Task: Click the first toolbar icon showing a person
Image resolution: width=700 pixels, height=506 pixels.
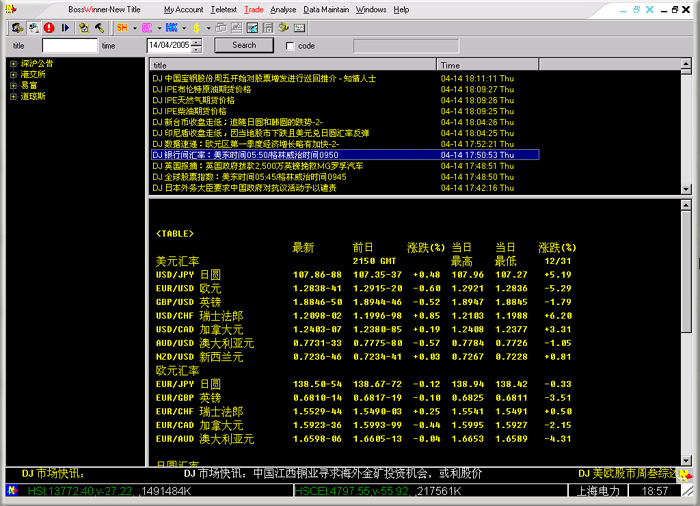Action: 18,28
